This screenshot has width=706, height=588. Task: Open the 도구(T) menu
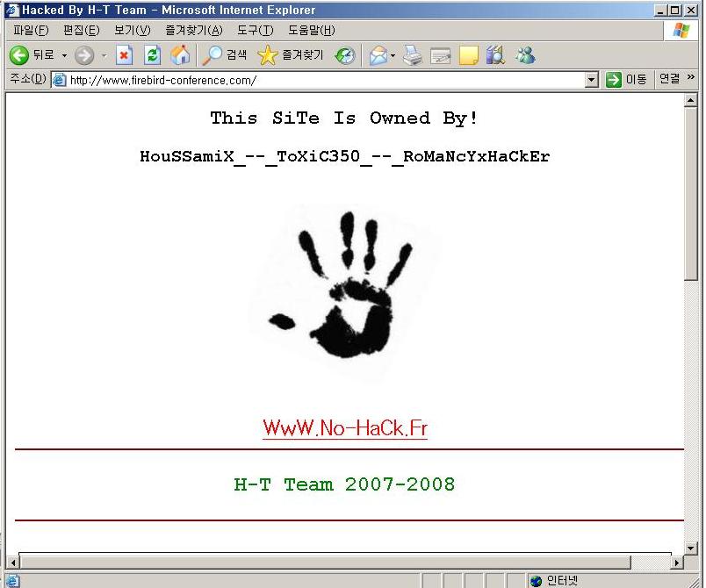coord(255,31)
